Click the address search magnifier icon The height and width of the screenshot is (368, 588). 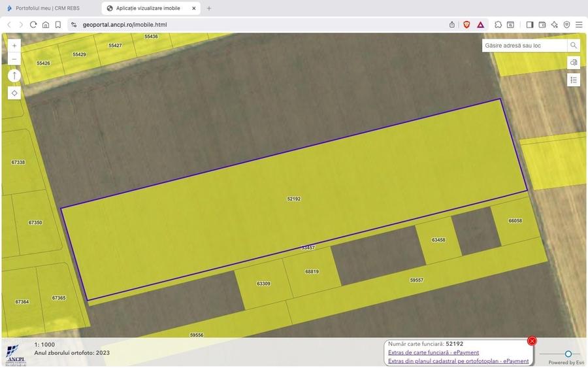click(x=574, y=46)
